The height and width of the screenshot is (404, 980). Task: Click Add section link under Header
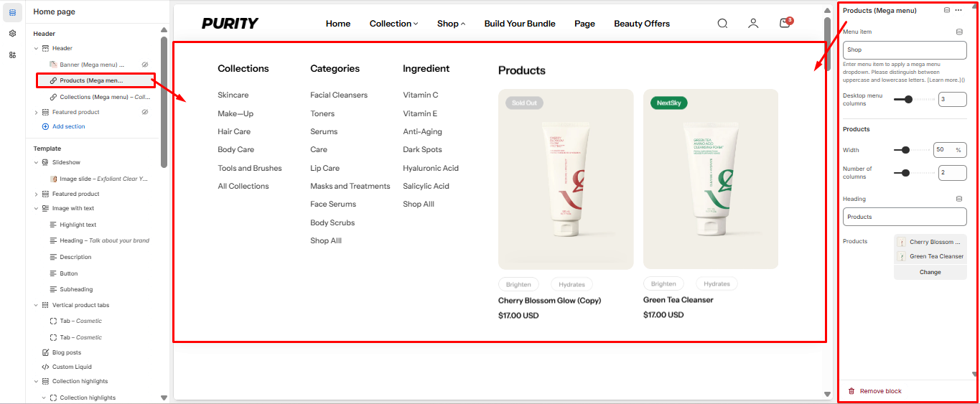point(68,126)
